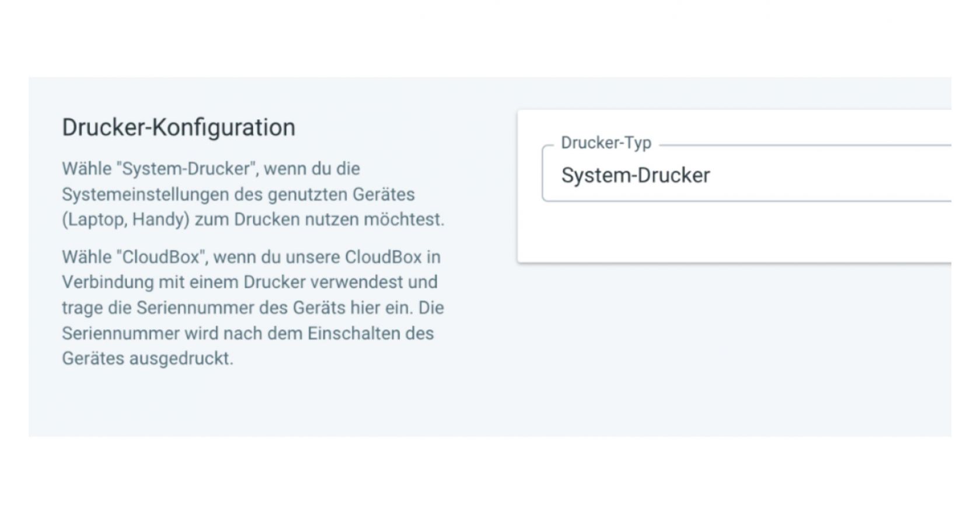Click the Drucker-Konfiguration heading

click(x=179, y=127)
